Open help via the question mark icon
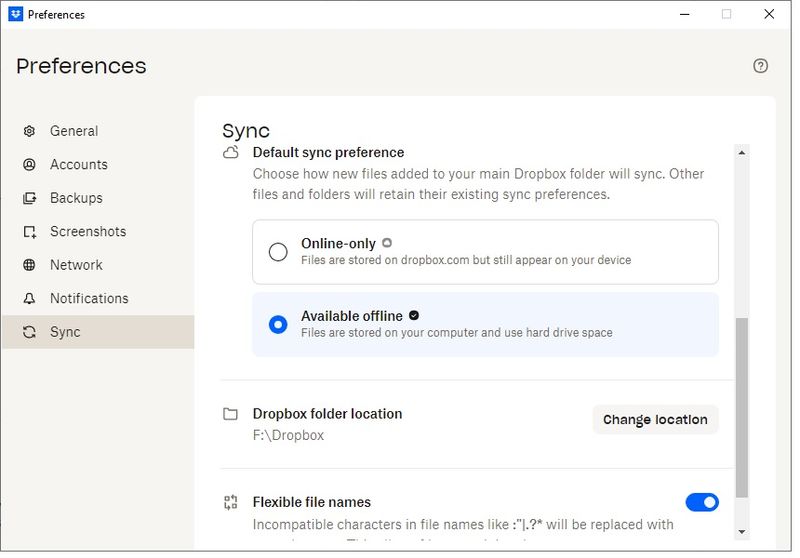The image size is (800, 558). (760, 66)
